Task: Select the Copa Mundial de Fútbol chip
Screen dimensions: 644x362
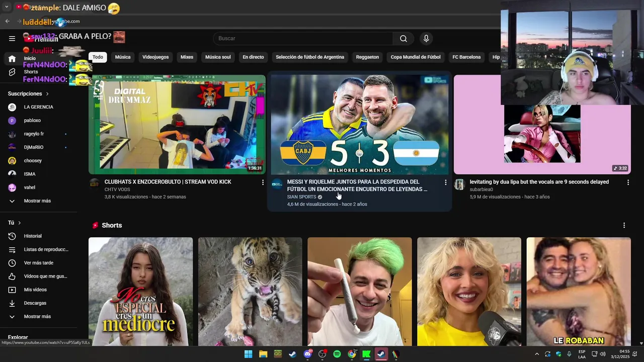Action: coord(416,57)
